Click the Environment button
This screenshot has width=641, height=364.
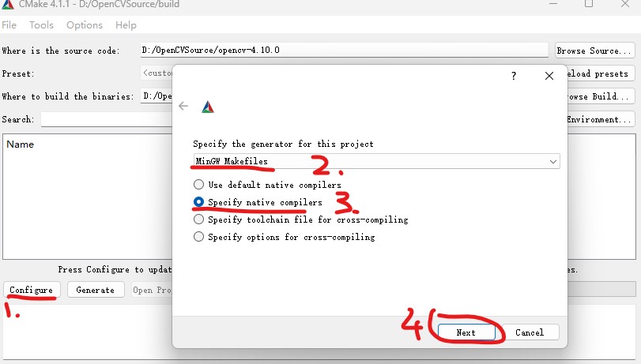(x=601, y=119)
